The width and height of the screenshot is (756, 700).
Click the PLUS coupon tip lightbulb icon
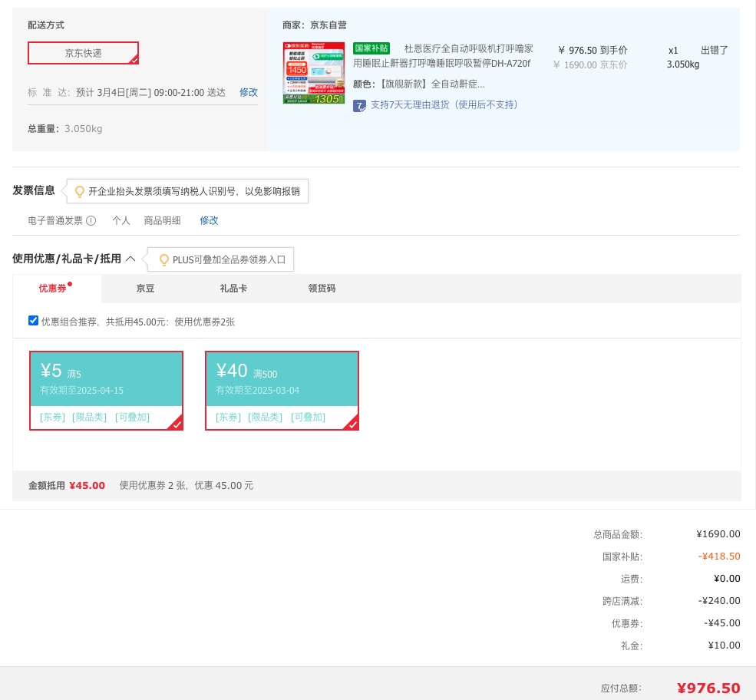(x=164, y=260)
